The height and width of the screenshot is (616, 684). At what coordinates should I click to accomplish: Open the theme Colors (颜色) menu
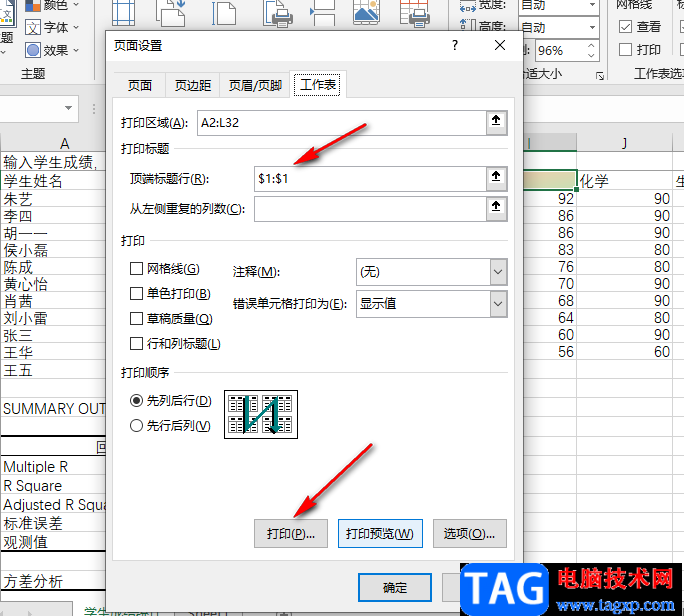point(51,4)
